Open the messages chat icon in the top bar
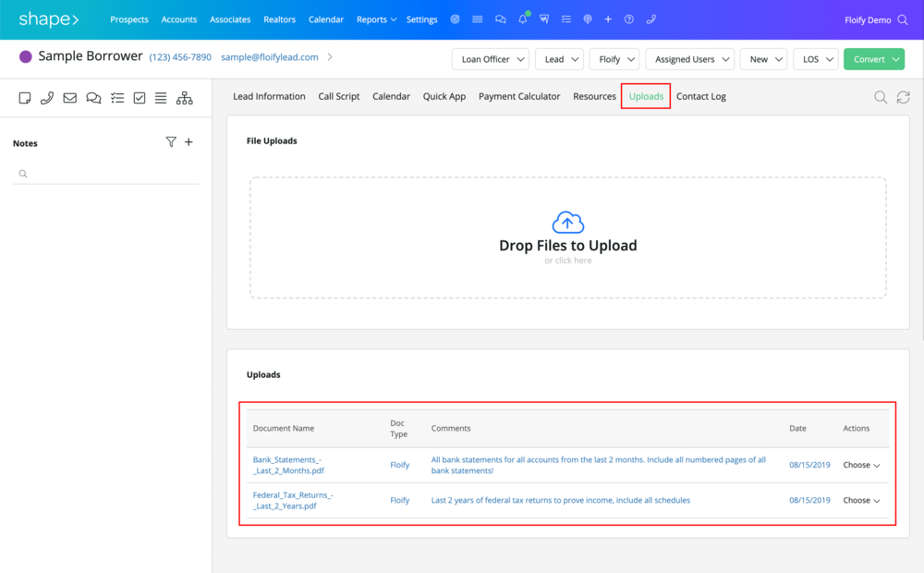 point(500,19)
